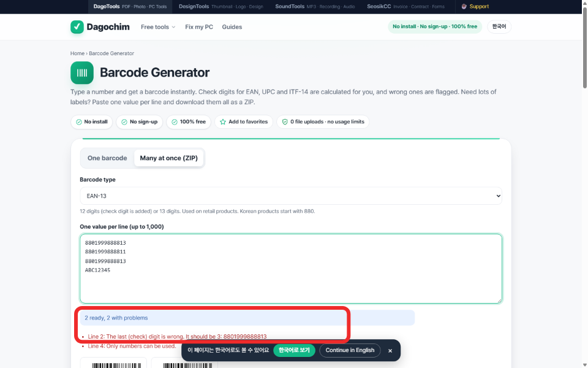Expand the Free tools menu
The width and height of the screenshot is (588, 368).
pyautogui.click(x=158, y=27)
